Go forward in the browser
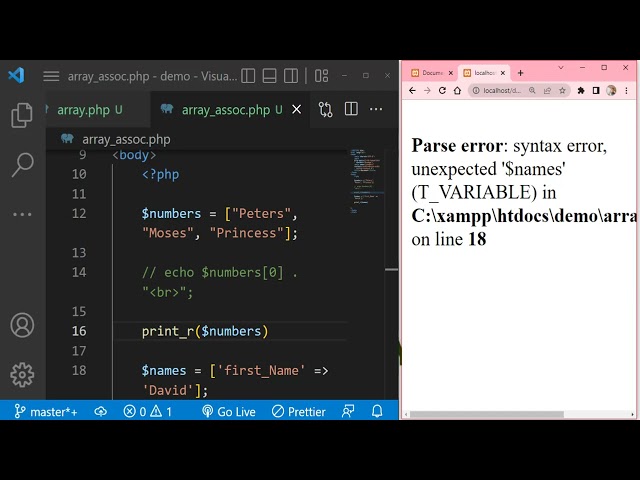The width and height of the screenshot is (640, 480). (427, 91)
